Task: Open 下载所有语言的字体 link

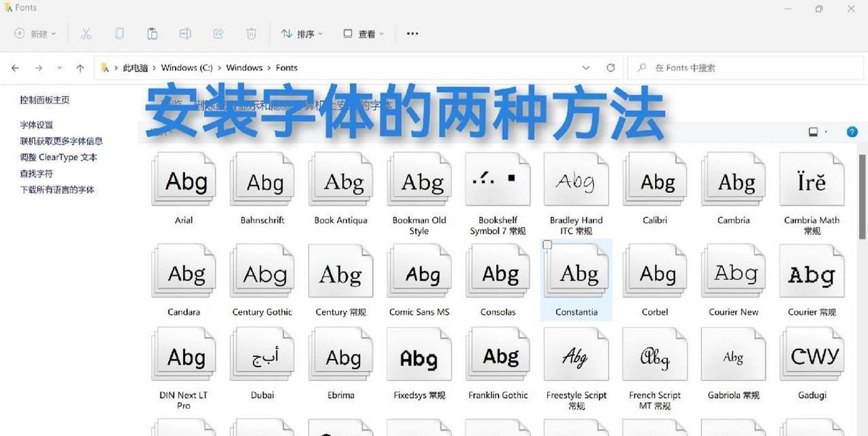Action: tap(57, 190)
